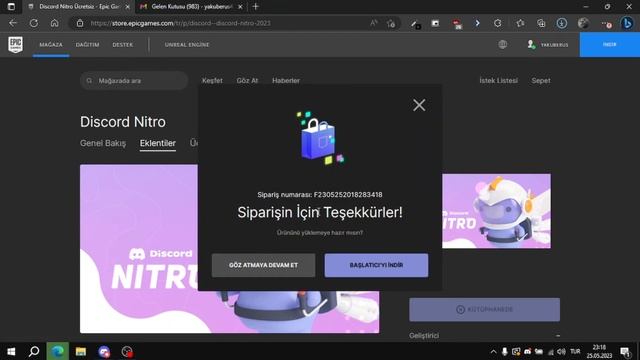Image resolution: width=640 pixels, height=360 pixels.
Task: Close the Gelen Kutusu Gmail tab
Action: pos(240,7)
